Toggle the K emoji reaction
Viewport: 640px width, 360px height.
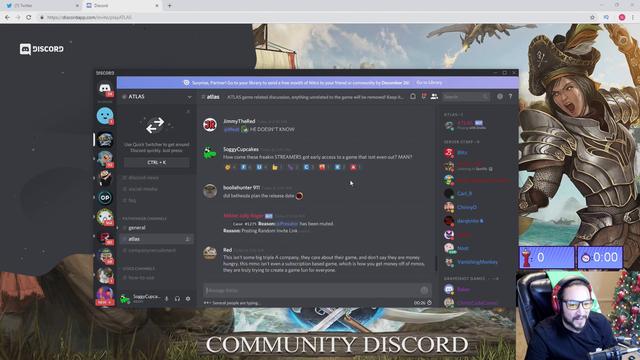[340, 167]
